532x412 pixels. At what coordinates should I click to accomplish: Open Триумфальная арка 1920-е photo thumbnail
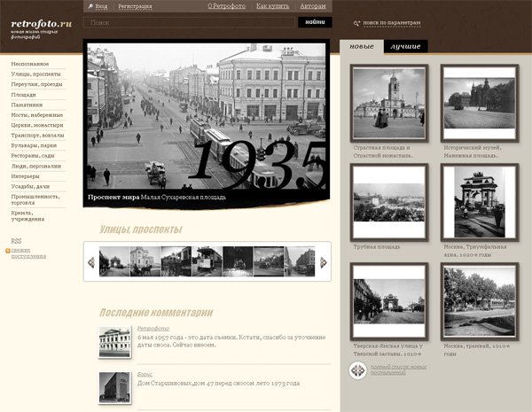(480, 202)
